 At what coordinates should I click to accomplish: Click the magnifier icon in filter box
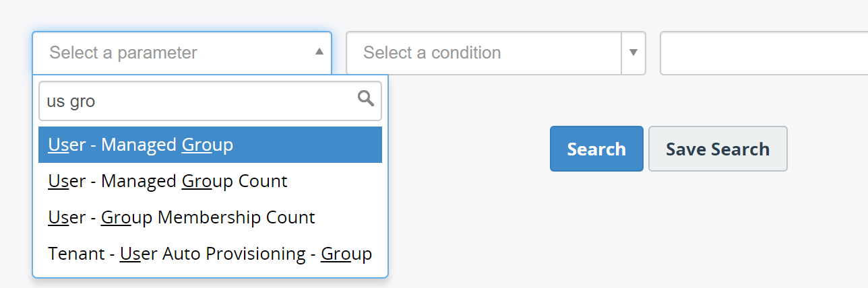tap(366, 99)
